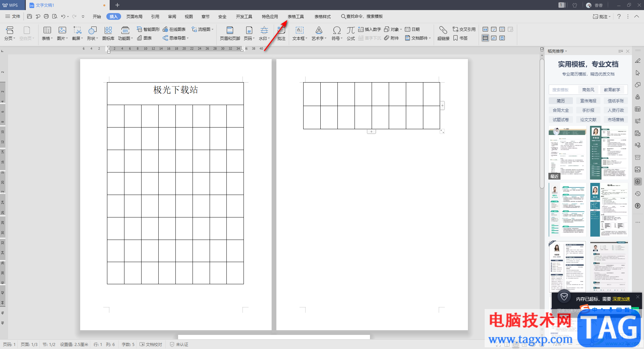
Task: Expand the Flowchart (流程图) dropdown
Action: [202, 30]
